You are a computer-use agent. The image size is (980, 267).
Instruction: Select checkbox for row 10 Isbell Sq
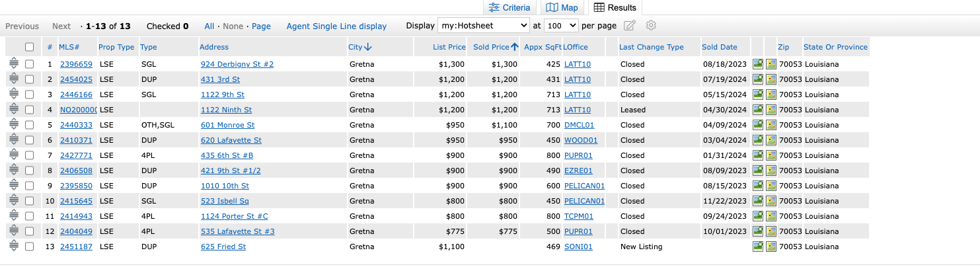point(29,201)
